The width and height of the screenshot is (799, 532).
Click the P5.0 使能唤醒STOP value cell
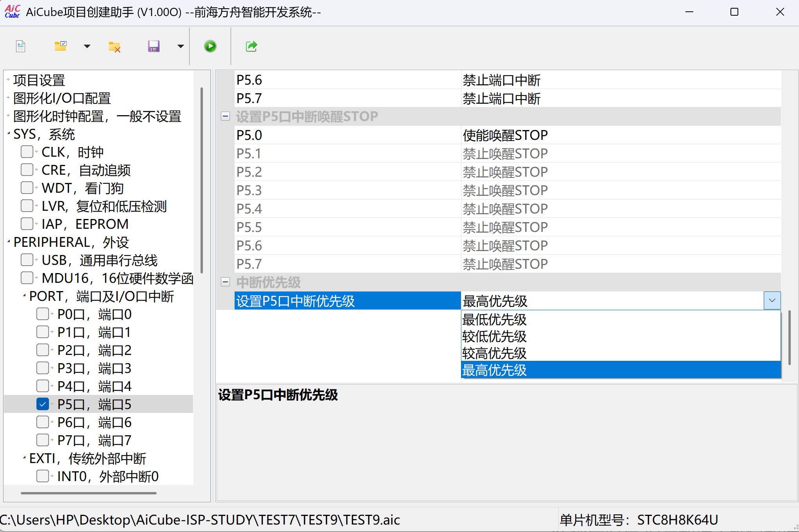click(505, 135)
